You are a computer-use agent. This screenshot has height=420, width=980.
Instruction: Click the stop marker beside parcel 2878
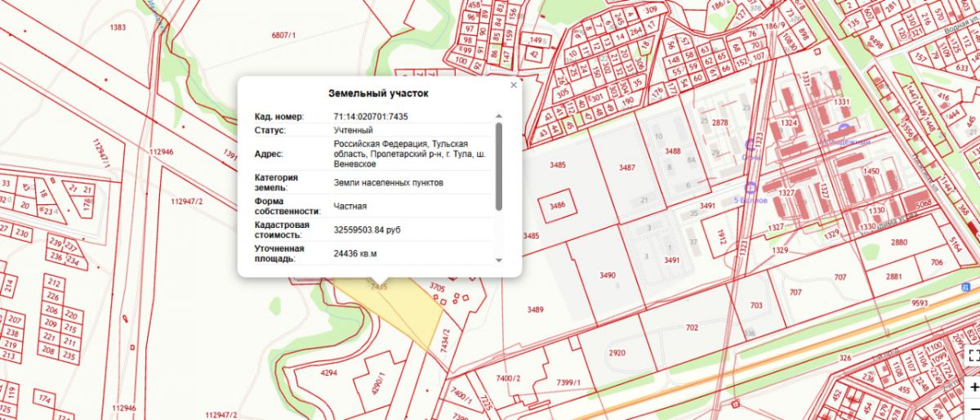tap(750, 145)
